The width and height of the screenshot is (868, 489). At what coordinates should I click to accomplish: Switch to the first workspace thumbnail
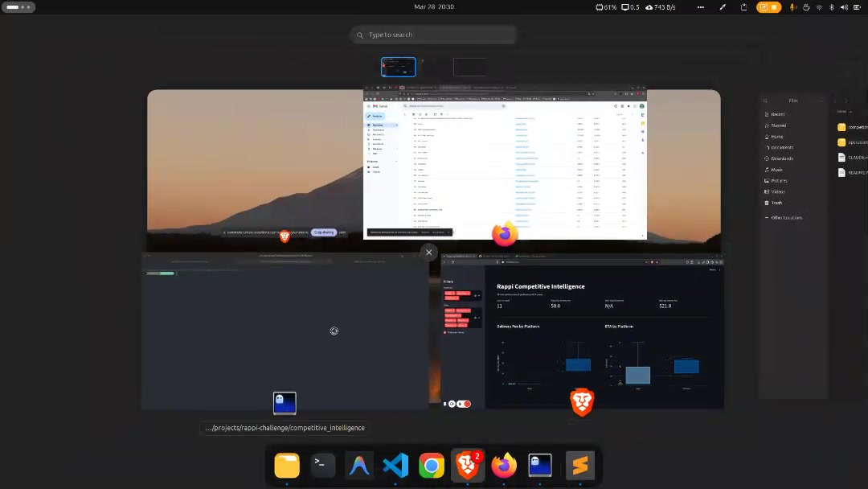(399, 67)
